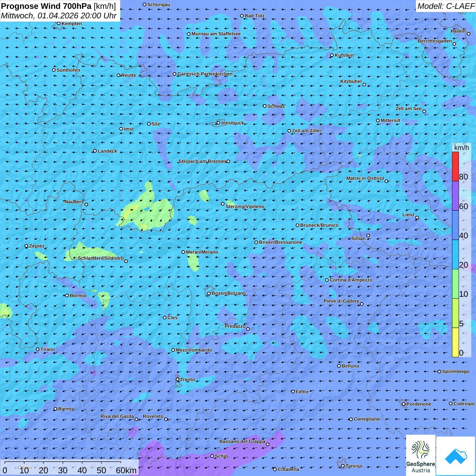Click the 'Codroipo' label
This screenshot has height=476, width=476.
tap(464, 404)
